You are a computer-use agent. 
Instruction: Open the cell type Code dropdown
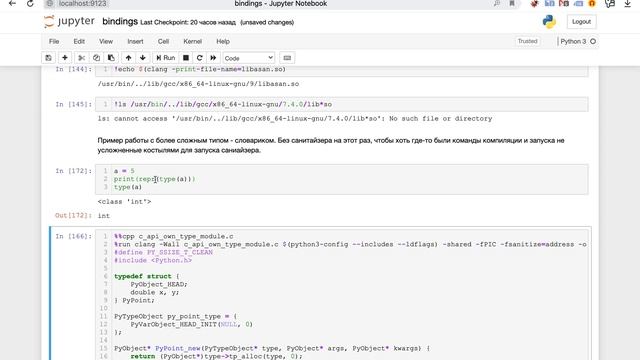[249, 58]
